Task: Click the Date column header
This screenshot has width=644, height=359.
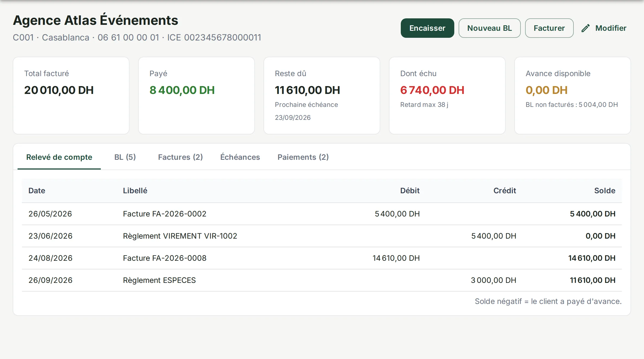Action: click(x=37, y=191)
